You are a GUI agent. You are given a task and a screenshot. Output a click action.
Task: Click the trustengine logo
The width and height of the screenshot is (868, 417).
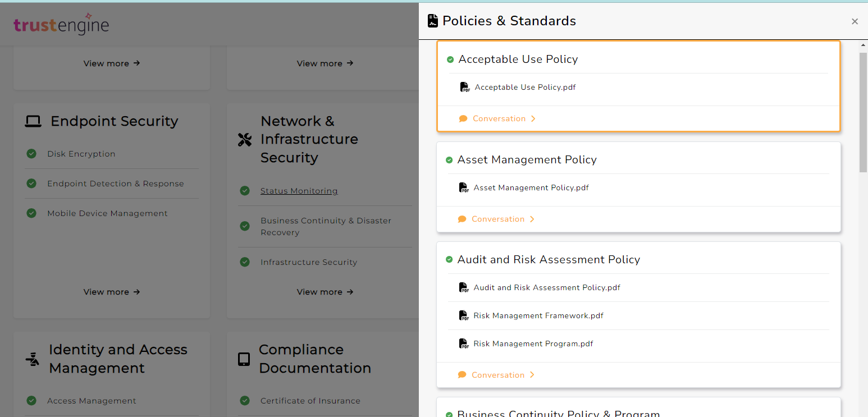(61, 24)
